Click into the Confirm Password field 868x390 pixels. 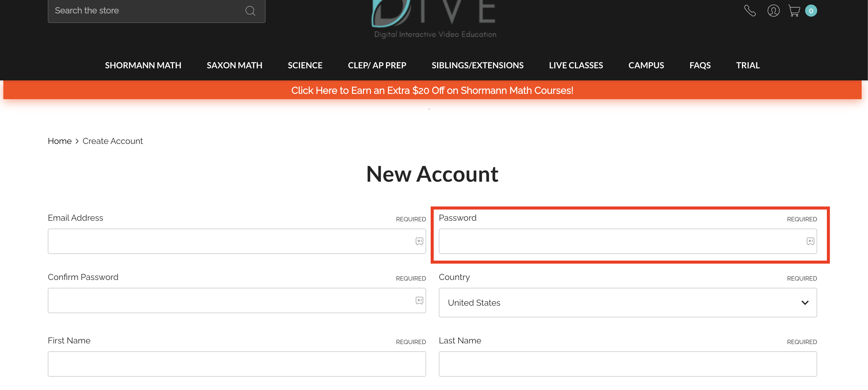237,301
